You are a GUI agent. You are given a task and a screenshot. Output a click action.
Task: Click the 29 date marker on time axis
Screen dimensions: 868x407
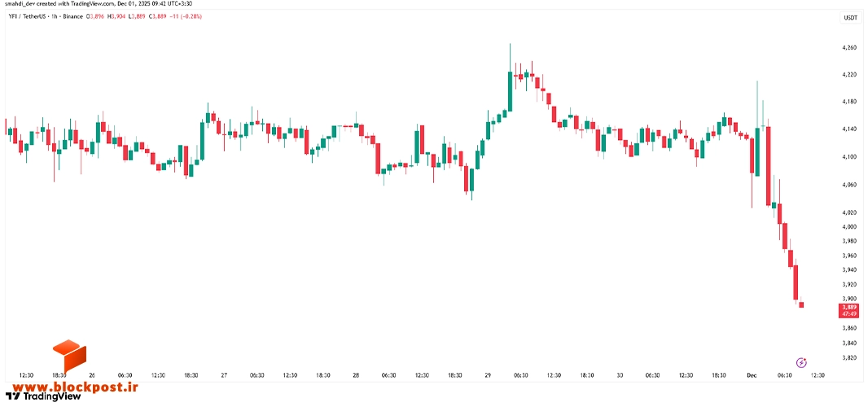point(488,375)
